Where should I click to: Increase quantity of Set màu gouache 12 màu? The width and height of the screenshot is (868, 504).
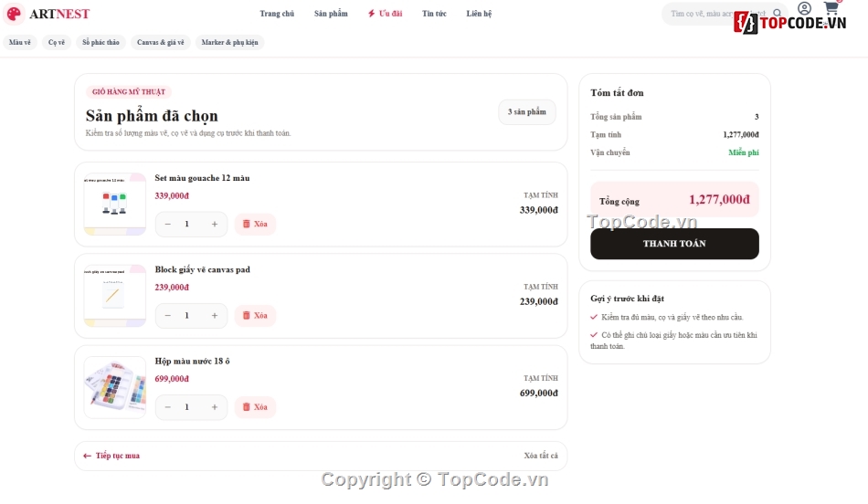point(214,224)
